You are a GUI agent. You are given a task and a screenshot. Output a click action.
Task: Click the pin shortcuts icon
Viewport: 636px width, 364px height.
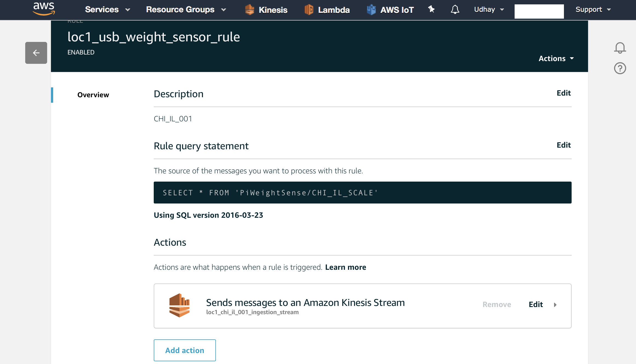coord(431,9)
